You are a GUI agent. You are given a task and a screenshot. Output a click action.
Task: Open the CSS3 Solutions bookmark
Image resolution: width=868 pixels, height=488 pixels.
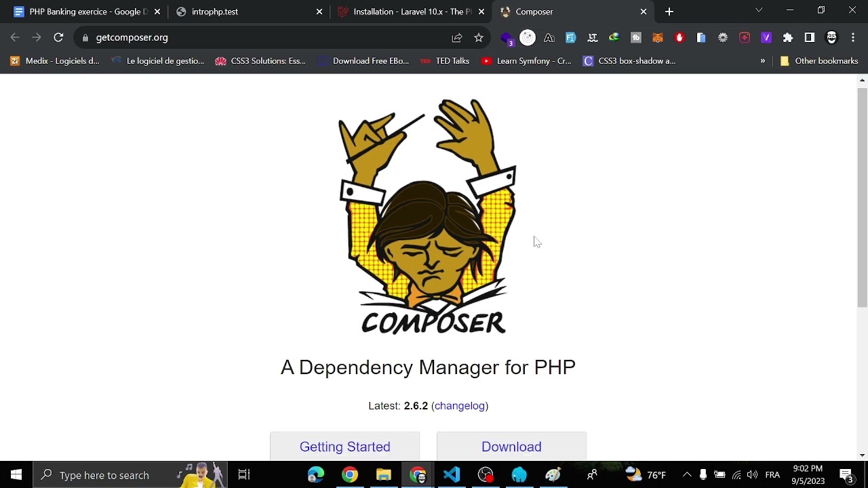point(260,61)
